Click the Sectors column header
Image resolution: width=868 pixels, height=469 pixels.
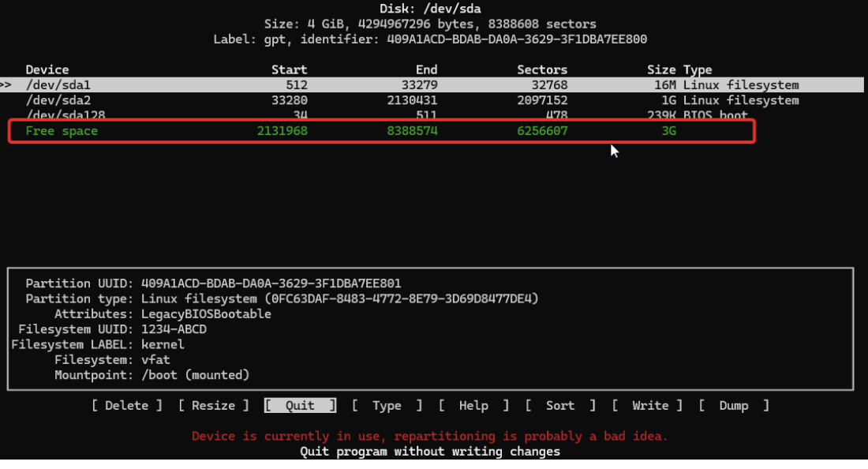tap(542, 69)
